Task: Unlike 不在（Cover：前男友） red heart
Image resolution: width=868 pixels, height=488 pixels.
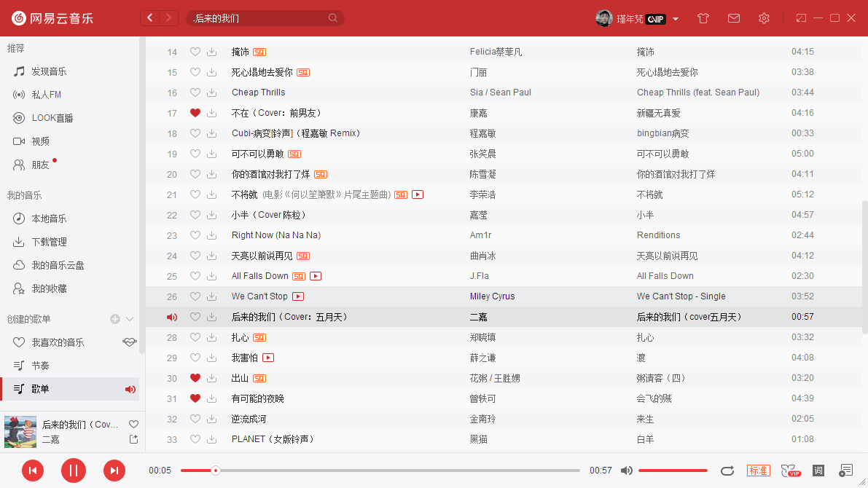Action: click(195, 113)
